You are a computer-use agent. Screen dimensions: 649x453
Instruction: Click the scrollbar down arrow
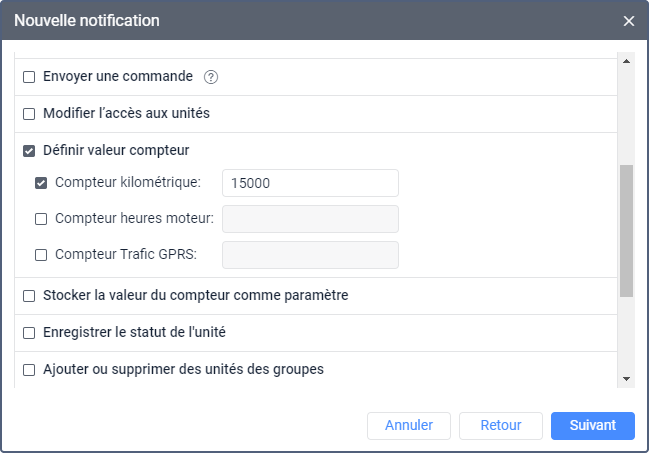pyautogui.click(x=626, y=379)
